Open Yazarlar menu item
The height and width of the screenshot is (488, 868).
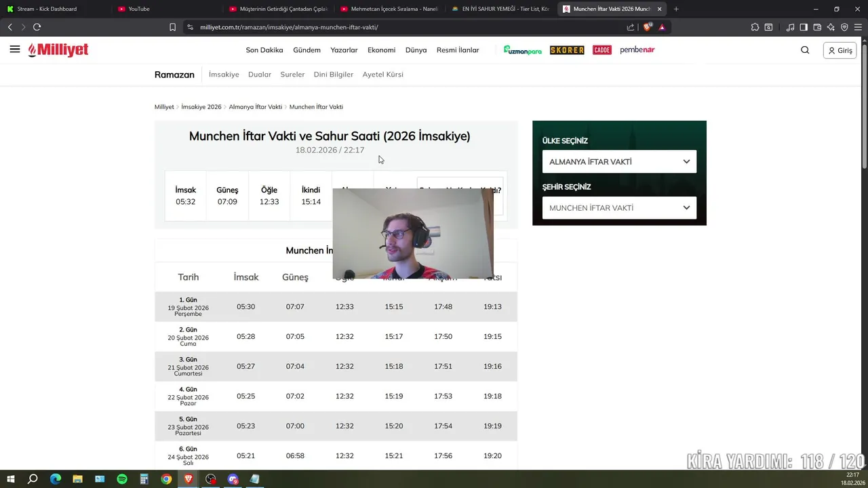coord(344,50)
